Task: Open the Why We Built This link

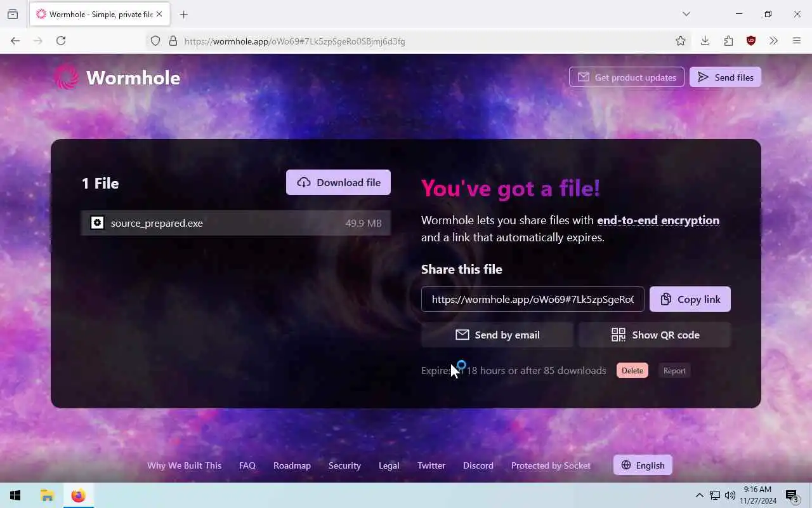Action: 185,465
